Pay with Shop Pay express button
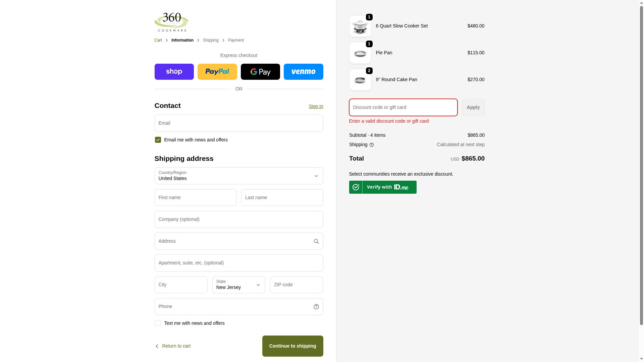 [174, 72]
